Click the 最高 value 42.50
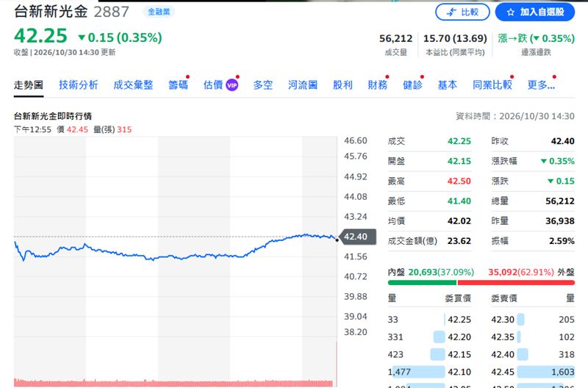 pyautogui.click(x=459, y=181)
